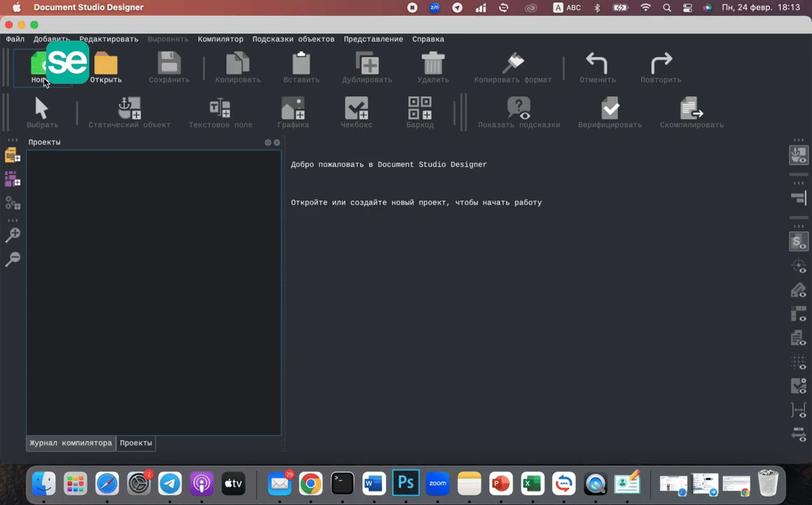812x505 pixels.
Task: Open Google Chrome from the Dock
Action: tap(311, 483)
